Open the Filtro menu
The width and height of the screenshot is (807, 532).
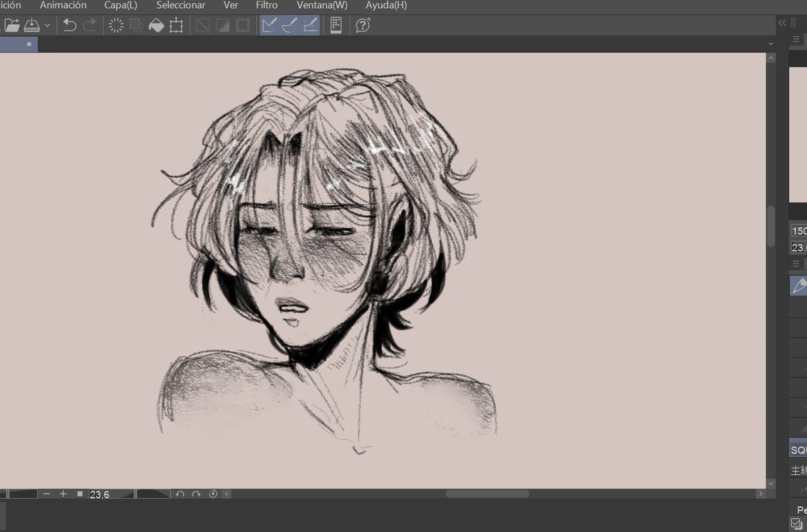(267, 5)
